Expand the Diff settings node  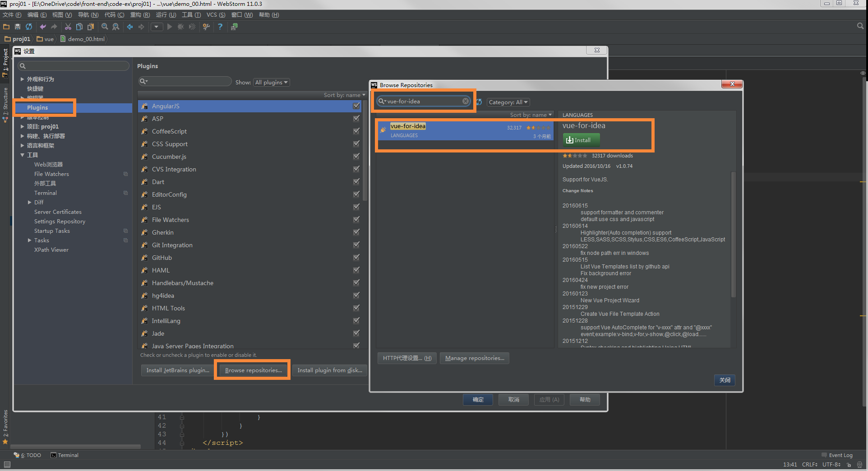29,202
